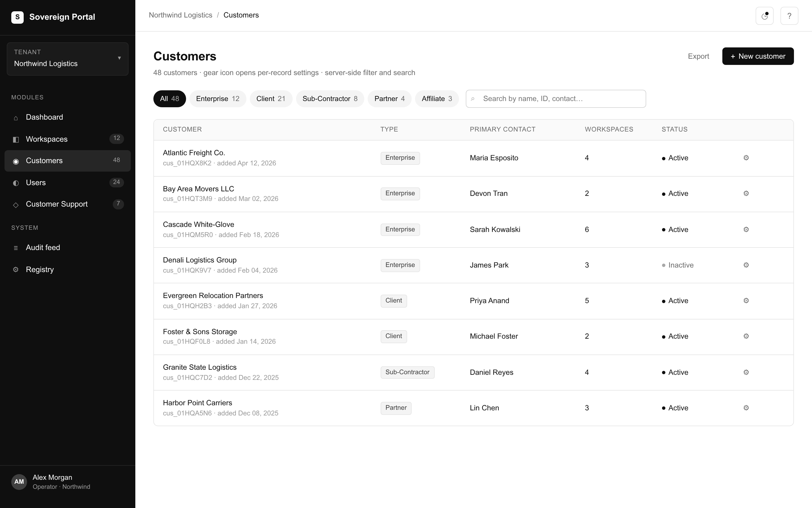Screen dimensions: 812x508
Task: Open settings gear for Evergreen Relocation Partners
Action: point(746,301)
